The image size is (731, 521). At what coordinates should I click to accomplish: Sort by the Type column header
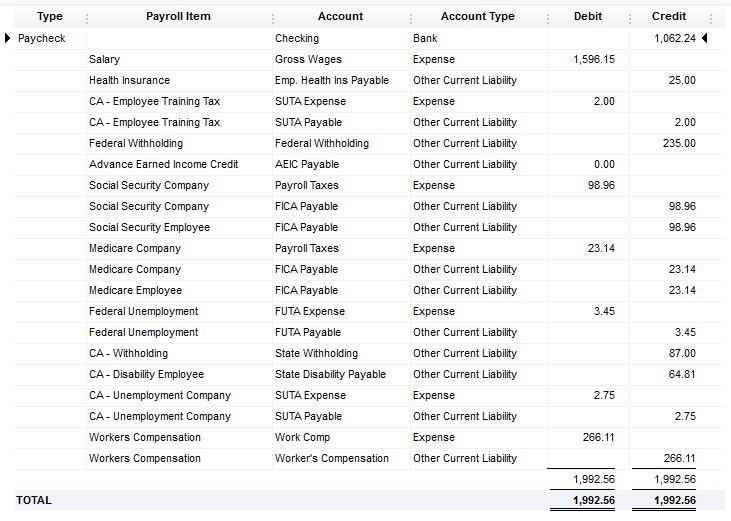pyautogui.click(x=49, y=17)
